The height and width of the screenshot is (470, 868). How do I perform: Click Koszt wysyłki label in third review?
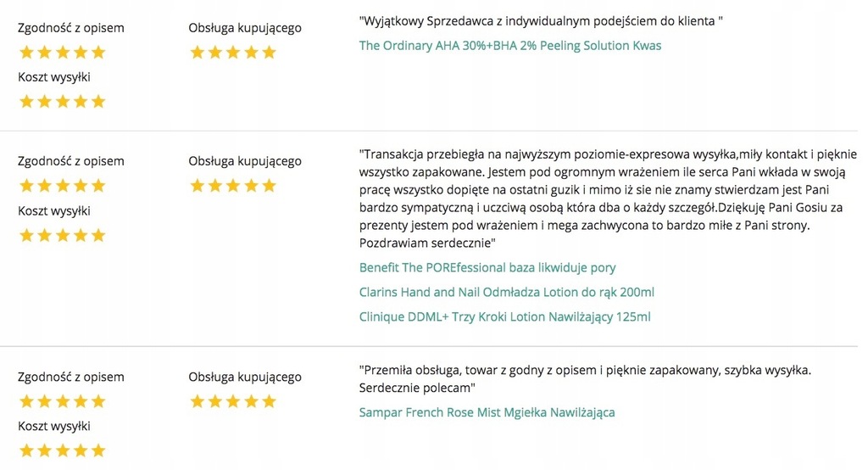pos(54,427)
